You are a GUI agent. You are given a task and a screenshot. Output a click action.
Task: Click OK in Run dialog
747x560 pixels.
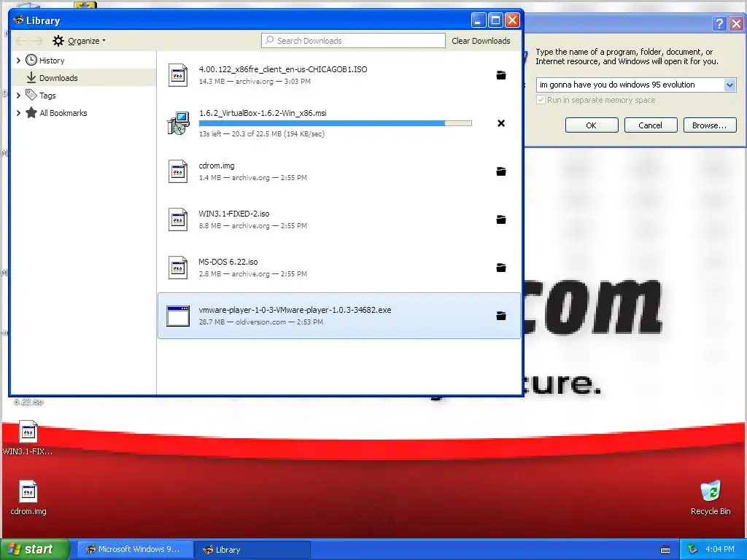point(591,125)
